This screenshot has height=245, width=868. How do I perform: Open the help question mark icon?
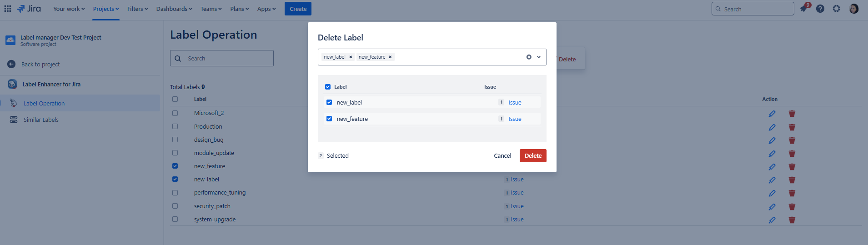pyautogui.click(x=820, y=9)
